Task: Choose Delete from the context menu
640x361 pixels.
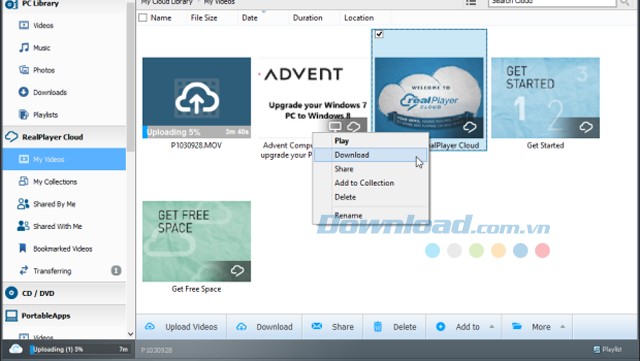Action: click(x=371, y=197)
